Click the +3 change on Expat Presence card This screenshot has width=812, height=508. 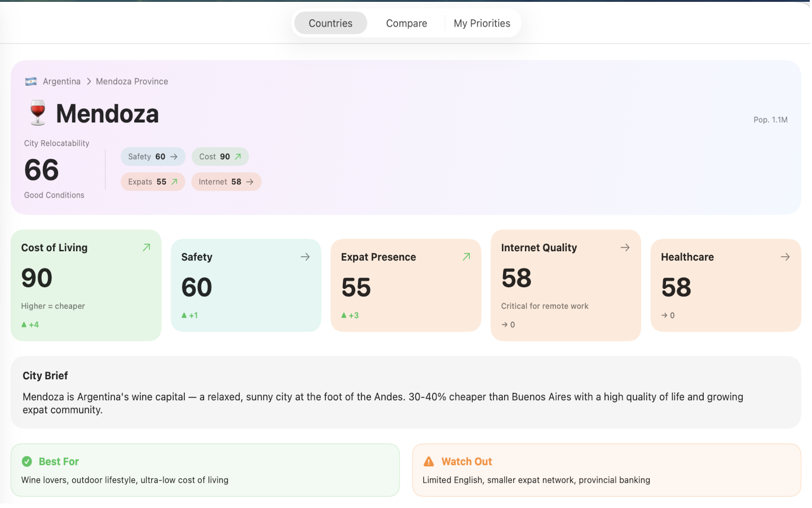click(x=350, y=316)
